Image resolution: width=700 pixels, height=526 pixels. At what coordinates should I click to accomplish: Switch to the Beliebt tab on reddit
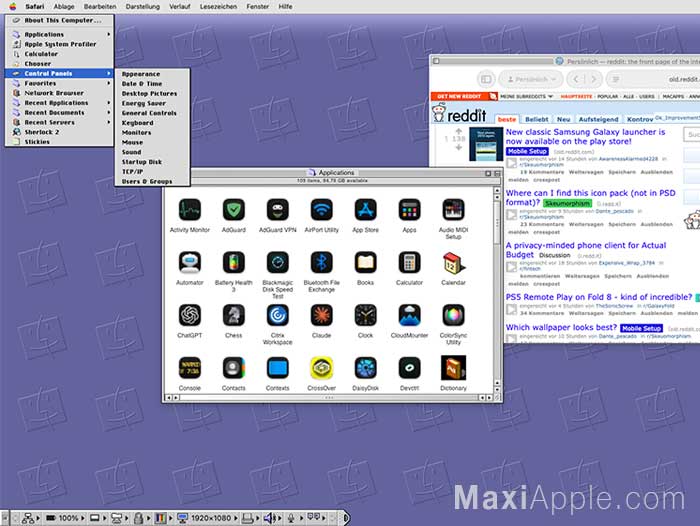[x=537, y=120]
